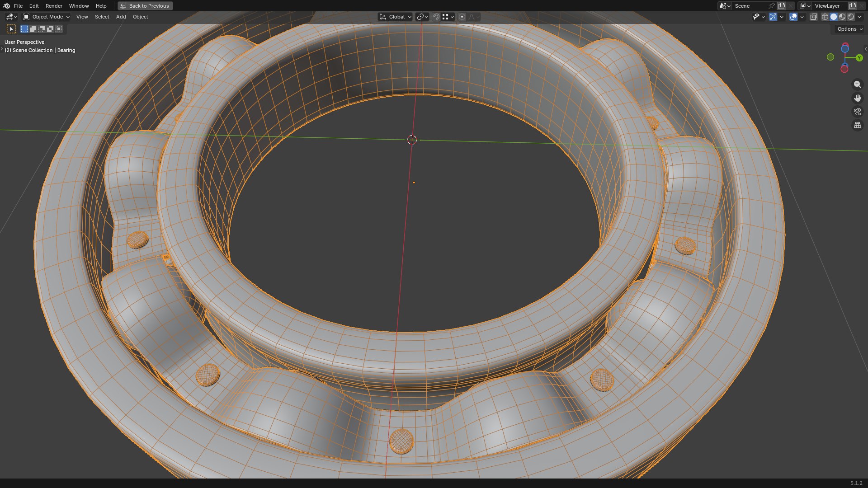Open the Options dropdown
The width and height of the screenshot is (868, 488).
tap(849, 29)
